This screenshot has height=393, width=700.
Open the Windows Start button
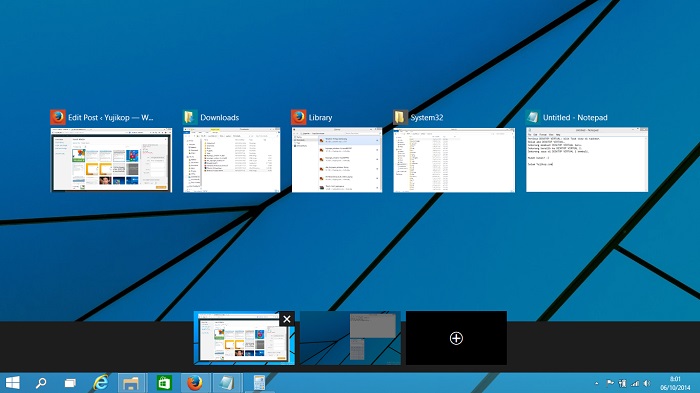click(x=12, y=383)
